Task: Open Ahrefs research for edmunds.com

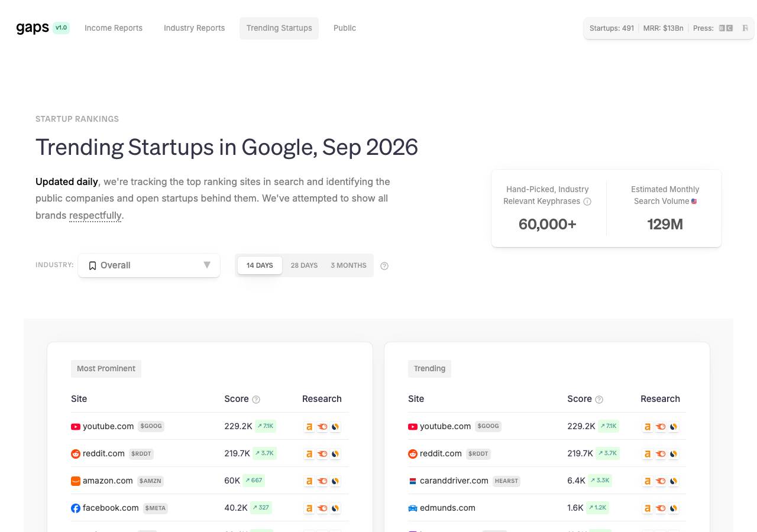Action: tap(648, 508)
